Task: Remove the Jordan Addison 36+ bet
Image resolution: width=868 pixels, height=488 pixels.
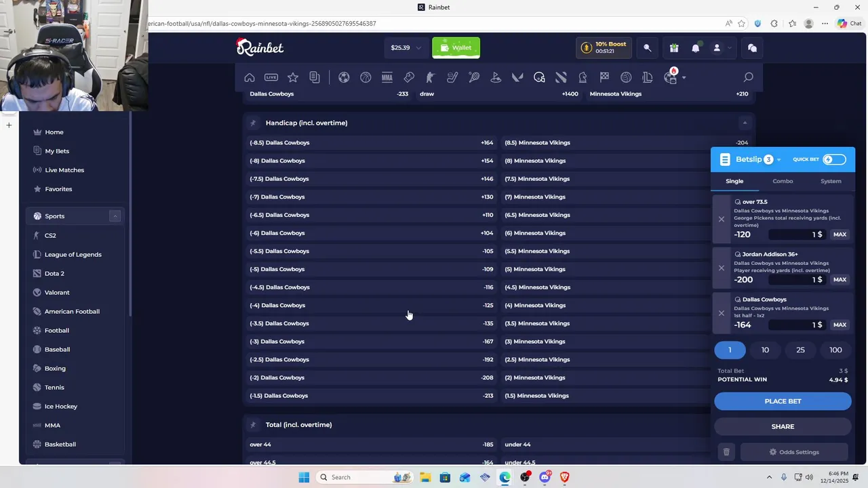Action: tap(722, 268)
